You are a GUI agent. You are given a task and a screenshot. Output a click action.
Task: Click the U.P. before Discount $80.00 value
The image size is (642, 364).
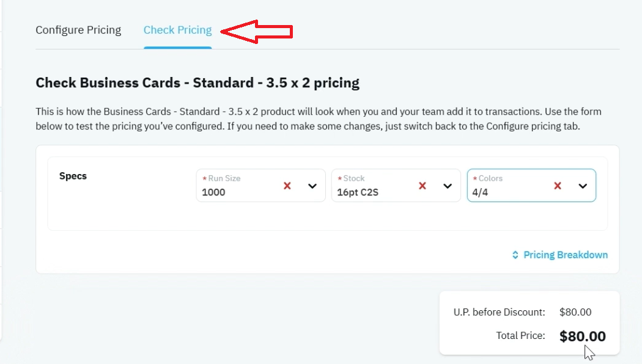pos(575,312)
